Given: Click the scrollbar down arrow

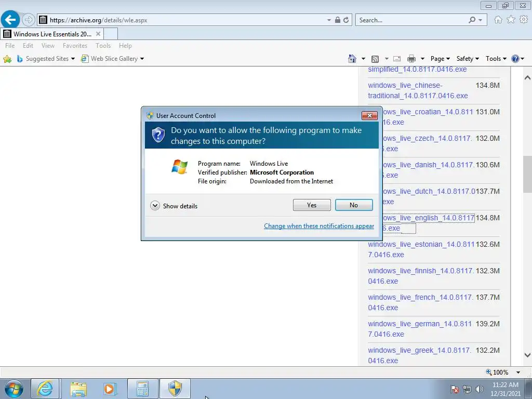Looking at the screenshot, I should 527,355.
